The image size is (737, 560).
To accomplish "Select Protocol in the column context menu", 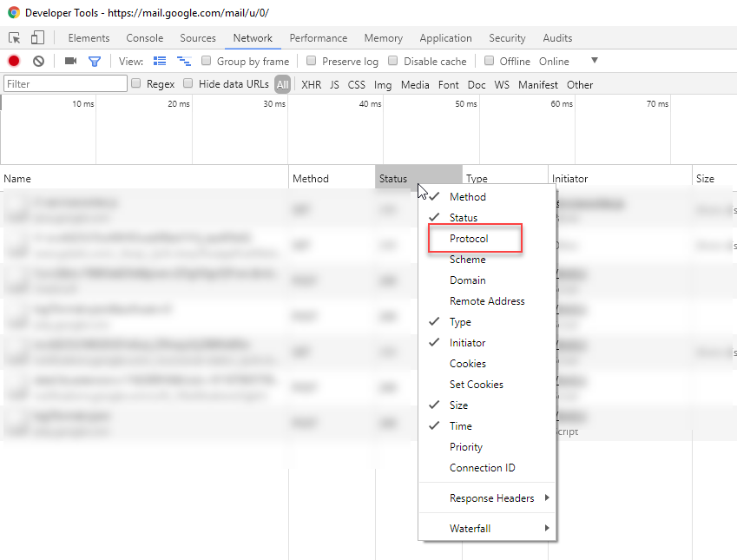I will [x=469, y=239].
